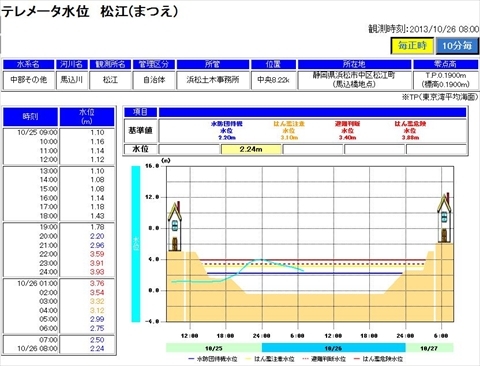Switch to 10分毎 ten-minute view
480x366 pixels.
coord(457,45)
